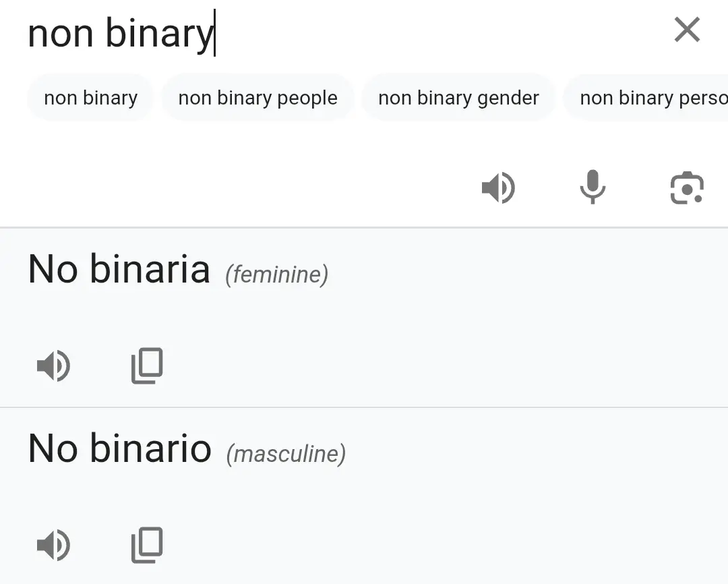Clear the source text with the X icon
The width and height of the screenshot is (728, 584).
tap(687, 30)
